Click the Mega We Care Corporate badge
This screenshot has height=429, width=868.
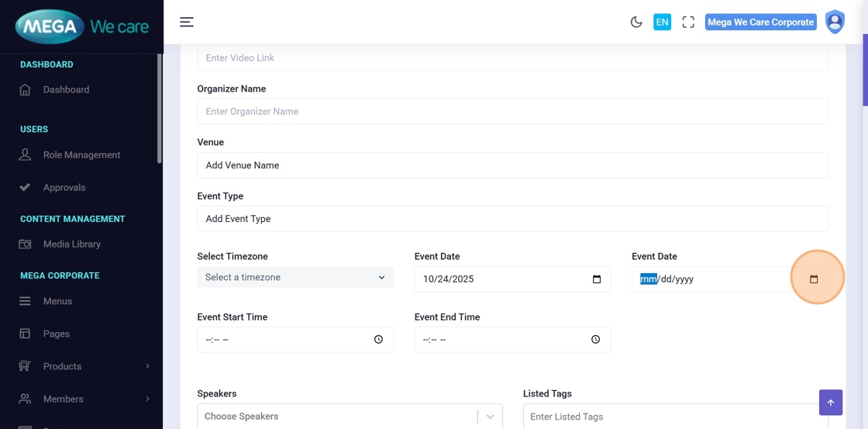pos(760,22)
